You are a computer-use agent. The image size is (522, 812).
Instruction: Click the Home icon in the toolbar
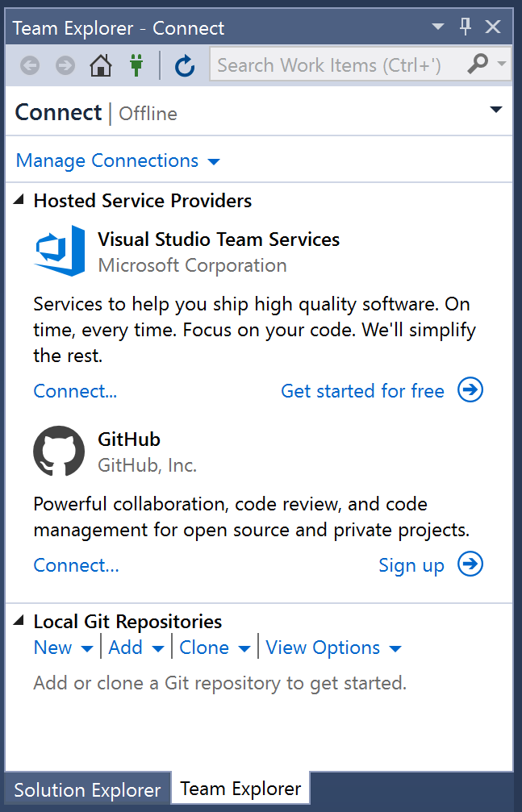(x=101, y=66)
